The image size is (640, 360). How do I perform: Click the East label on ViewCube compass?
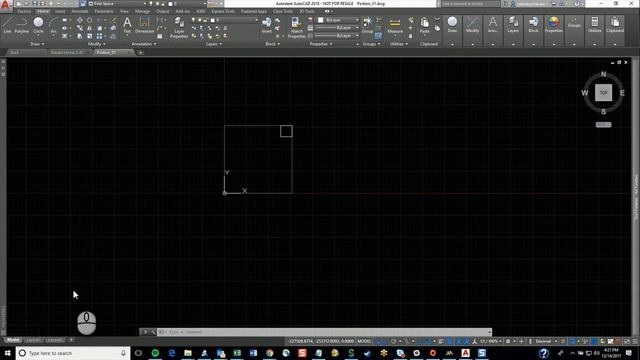pos(622,93)
